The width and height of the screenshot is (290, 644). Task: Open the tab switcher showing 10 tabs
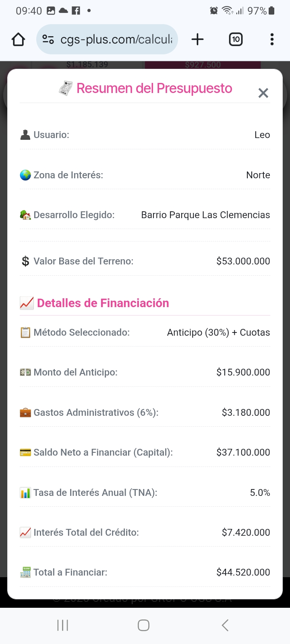click(236, 39)
